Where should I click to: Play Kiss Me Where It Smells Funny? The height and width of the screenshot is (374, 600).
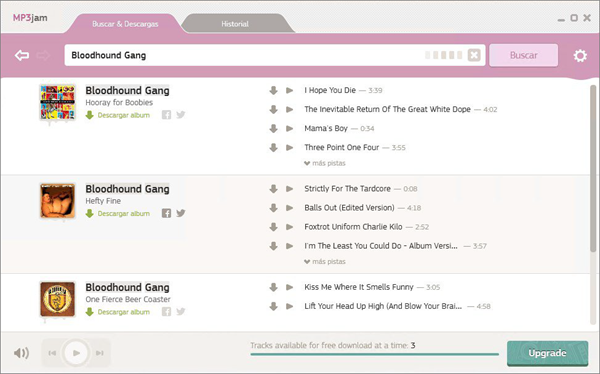[290, 287]
